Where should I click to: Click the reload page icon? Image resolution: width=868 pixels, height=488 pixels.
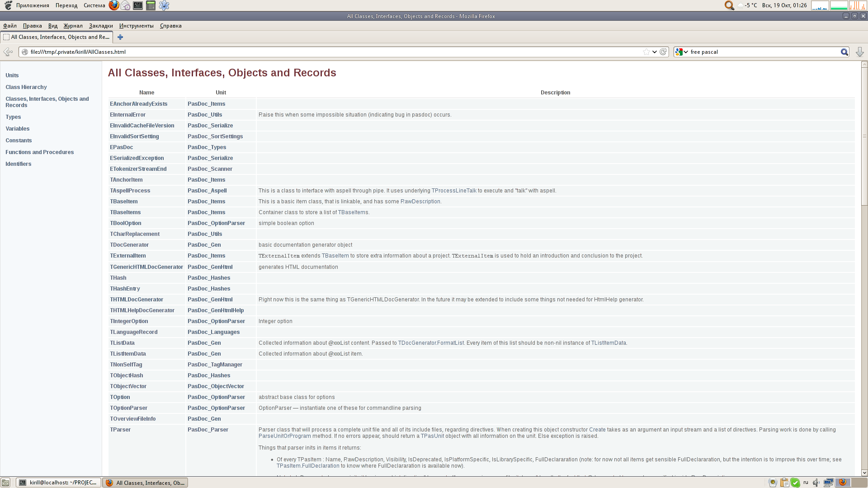pyautogui.click(x=663, y=52)
